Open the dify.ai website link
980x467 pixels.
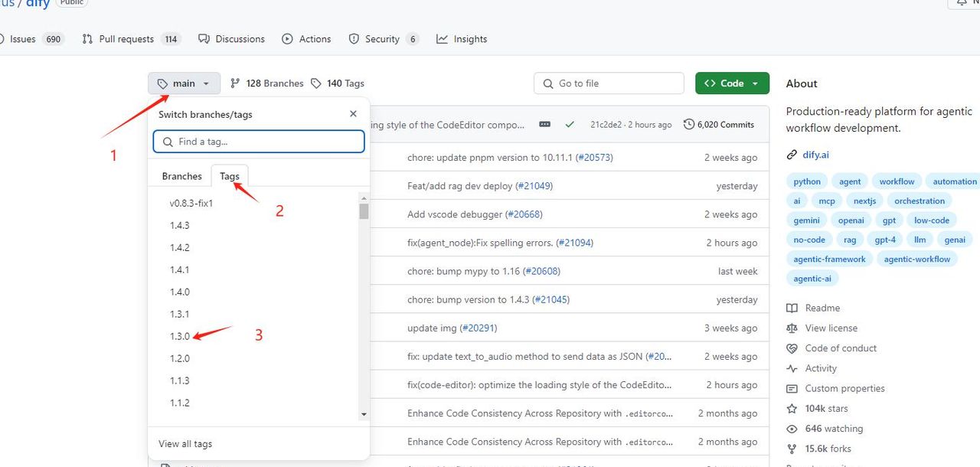pyautogui.click(x=815, y=155)
